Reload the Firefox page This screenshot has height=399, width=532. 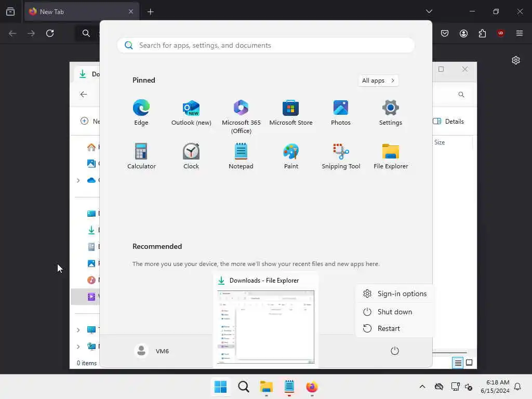50,33
